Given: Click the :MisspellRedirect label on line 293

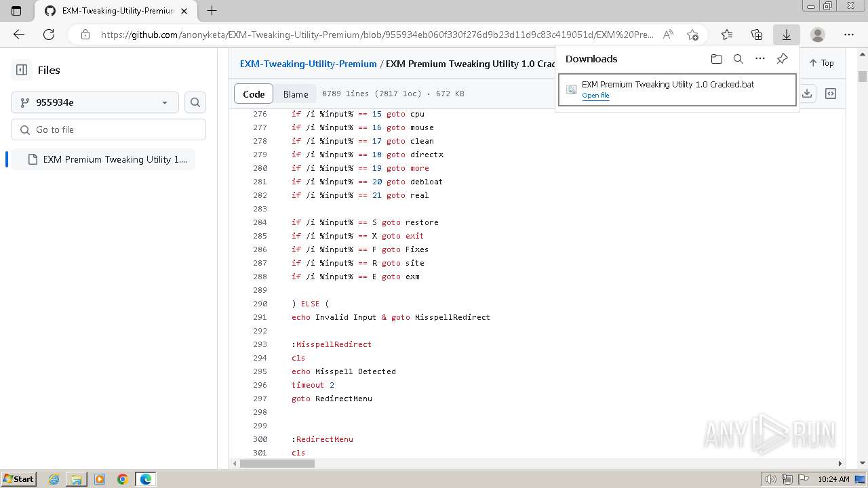Looking at the screenshot, I should (x=332, y=344).
